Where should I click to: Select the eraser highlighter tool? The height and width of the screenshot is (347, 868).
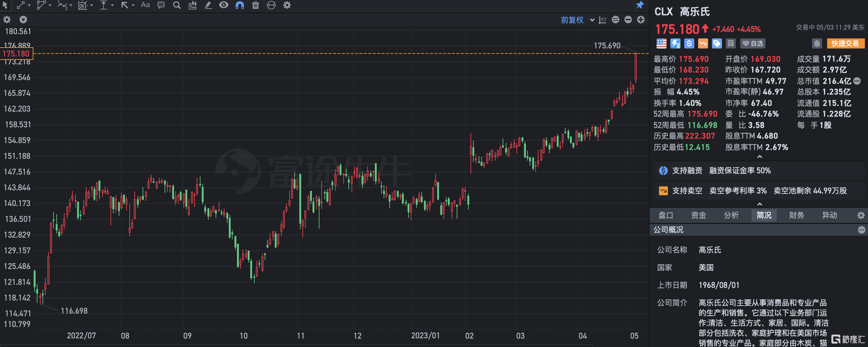[x=208, y=5]
